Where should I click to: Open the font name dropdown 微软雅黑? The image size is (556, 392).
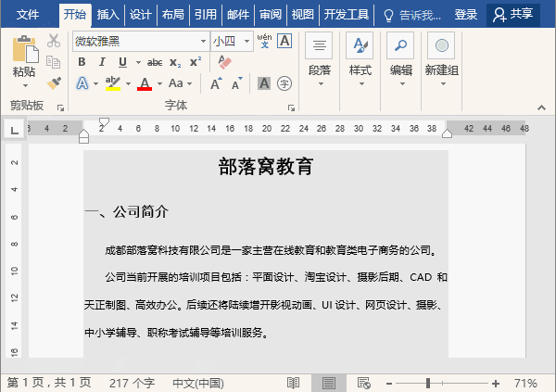(x=203, y=41)
